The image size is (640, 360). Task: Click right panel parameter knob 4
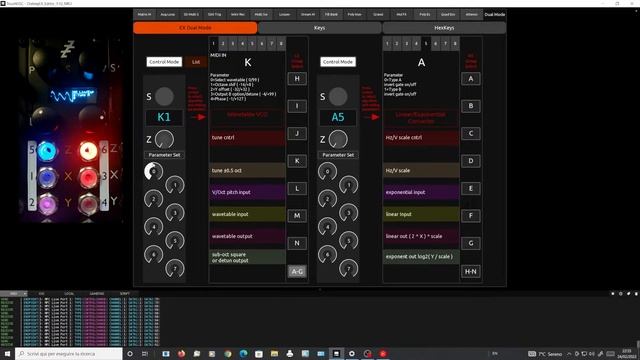[327, 227]
